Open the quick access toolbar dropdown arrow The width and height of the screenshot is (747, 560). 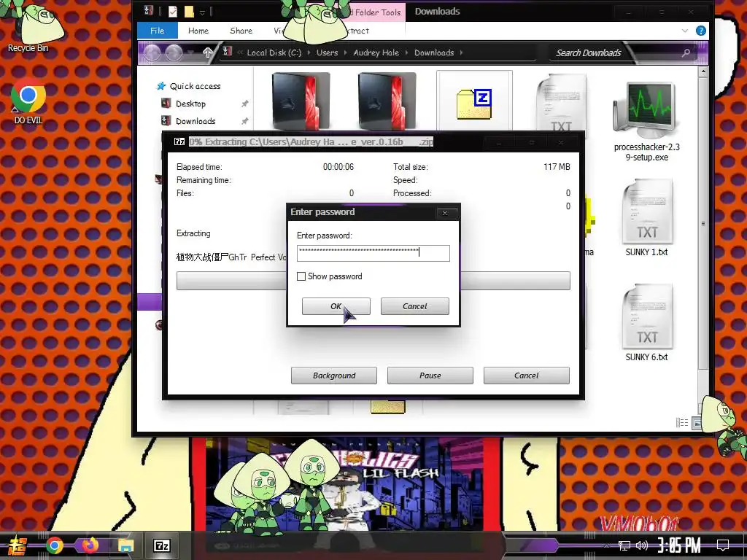203,12
